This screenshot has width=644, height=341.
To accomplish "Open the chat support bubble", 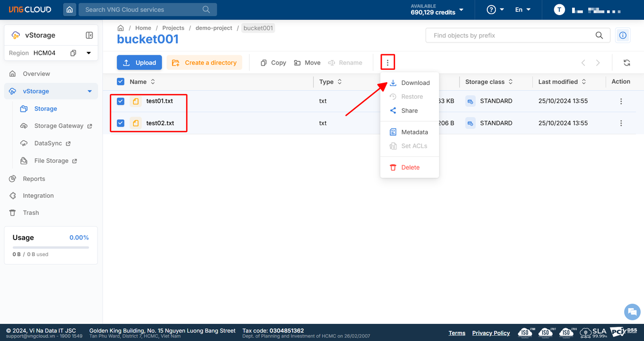I will [x=632, y=311].
